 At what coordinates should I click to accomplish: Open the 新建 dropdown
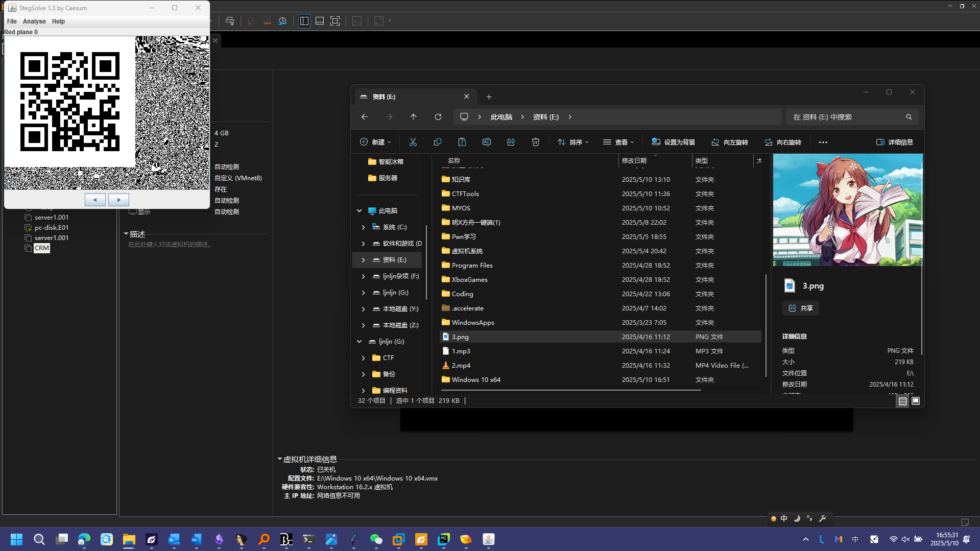[375, 142]
